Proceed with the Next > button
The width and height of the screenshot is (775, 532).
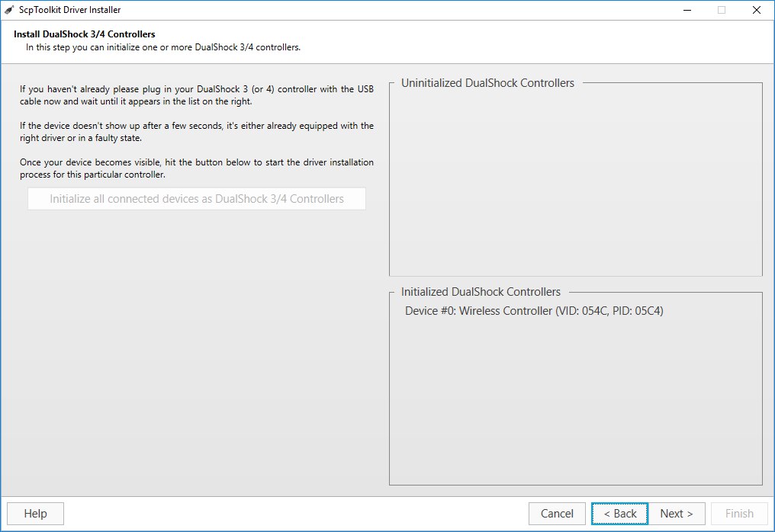pyautogui.click(x=677, y=514)
